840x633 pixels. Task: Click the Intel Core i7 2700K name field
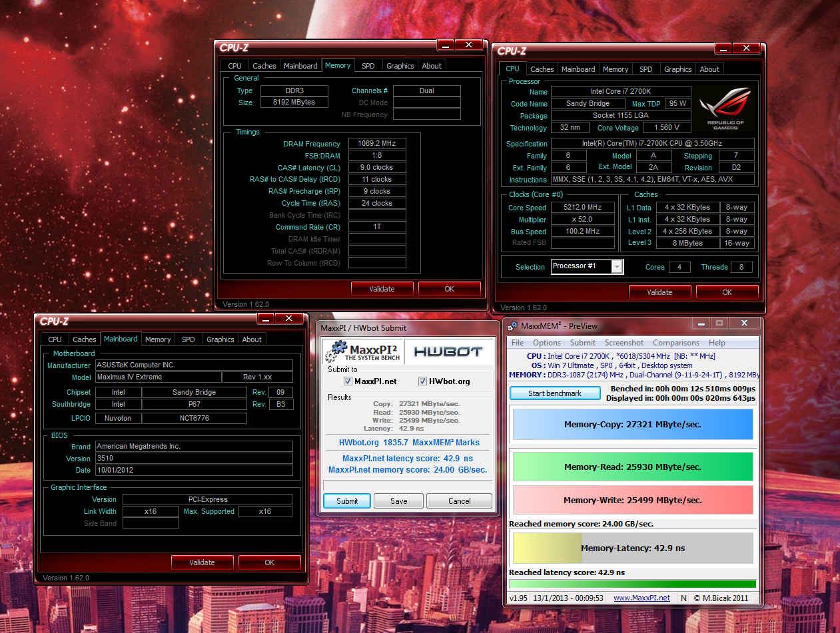coord(621,92)
